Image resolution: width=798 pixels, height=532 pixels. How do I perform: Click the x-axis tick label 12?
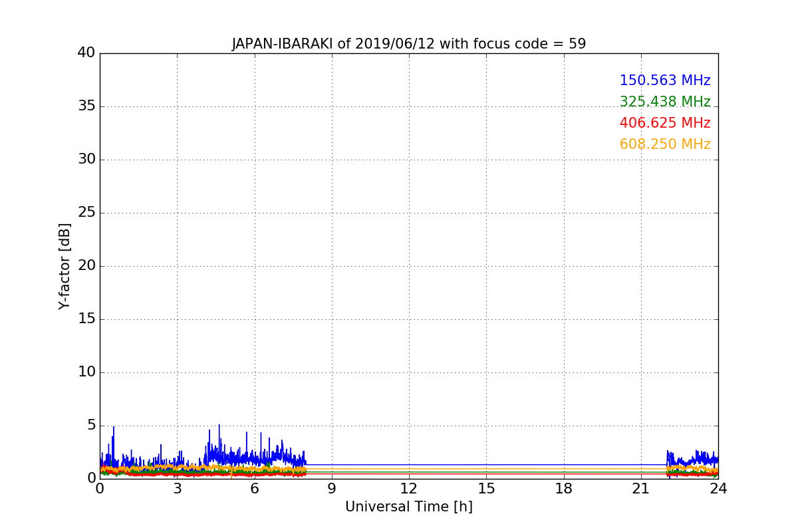point(409,488)
